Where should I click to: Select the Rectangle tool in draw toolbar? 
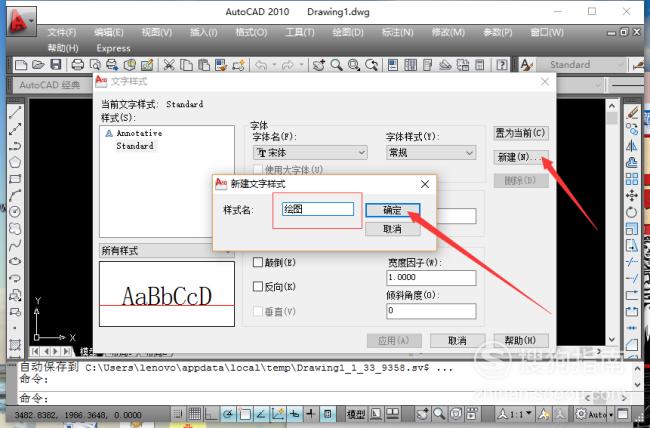point(15,179)
